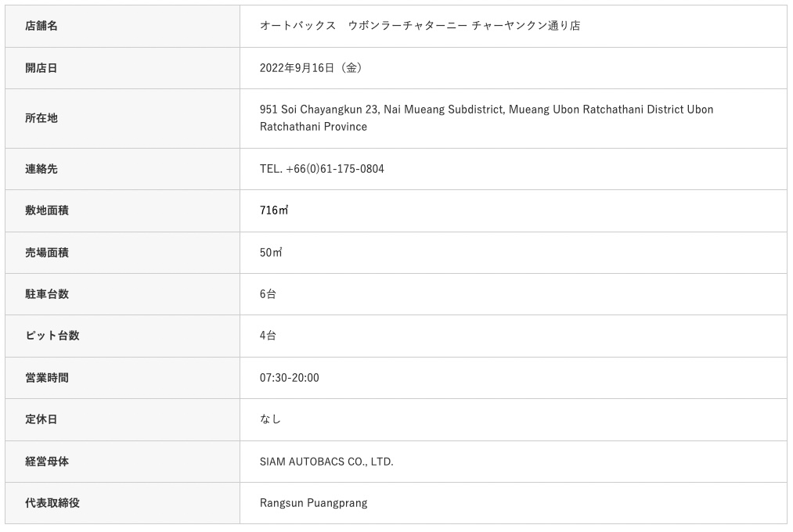This screenshot has width=793, height=532.
Task: Select the hours text 07:30-20:00
Action: (290, 378)
